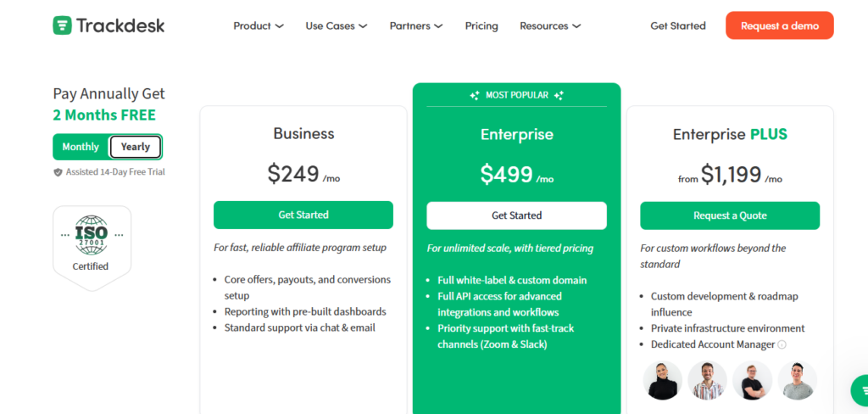Expand the Resources menu
The height and width of the screenshot is (414, 868).
point(550,26)
